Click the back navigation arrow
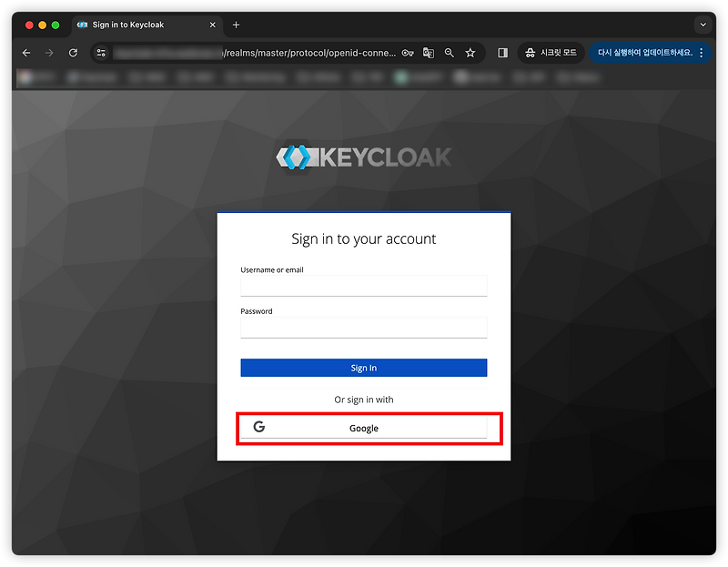728x567 pixels. click(26, 53)
